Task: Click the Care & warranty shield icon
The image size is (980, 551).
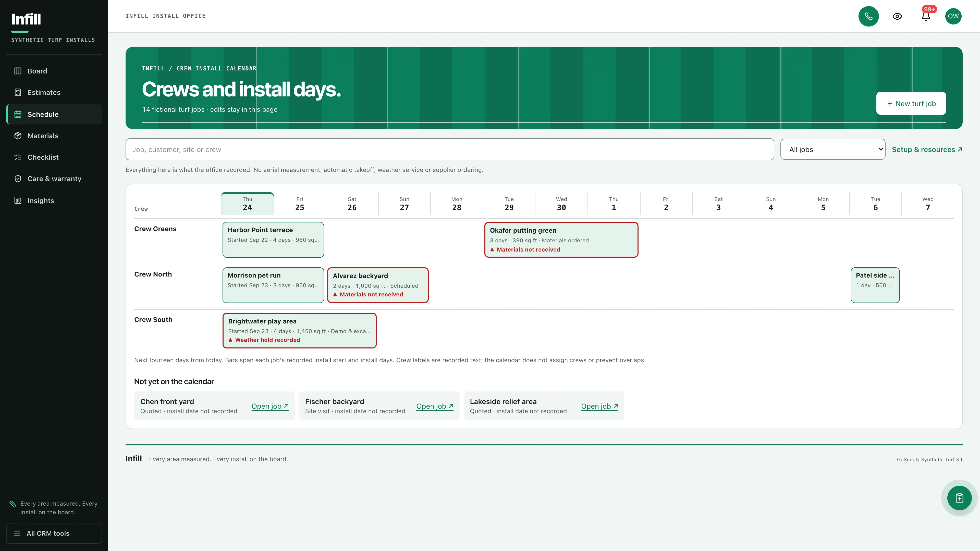Action: (x=18, y=179)
